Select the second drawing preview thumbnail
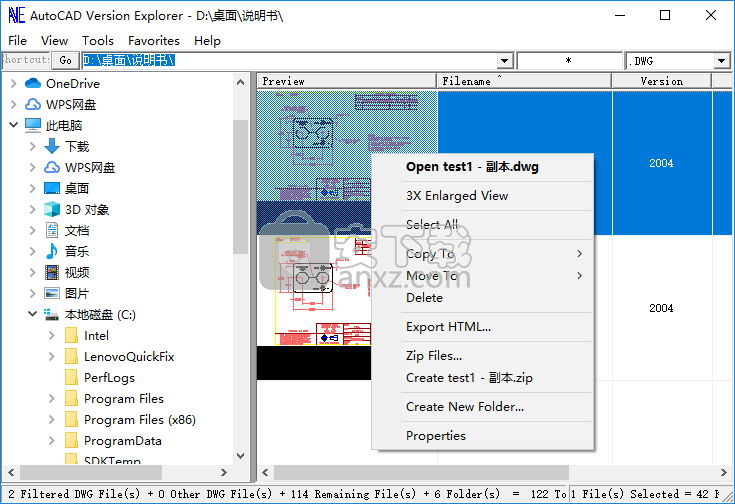Viewport: 735px width, 504px height. coord(314,307)
